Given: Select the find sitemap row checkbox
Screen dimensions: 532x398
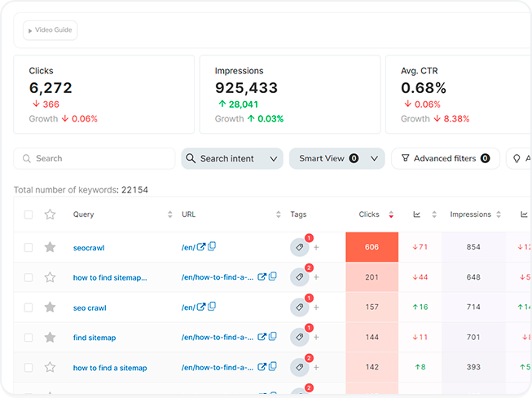Looking at the screenshot, I should pyautogui.click(x=29, y=338).
